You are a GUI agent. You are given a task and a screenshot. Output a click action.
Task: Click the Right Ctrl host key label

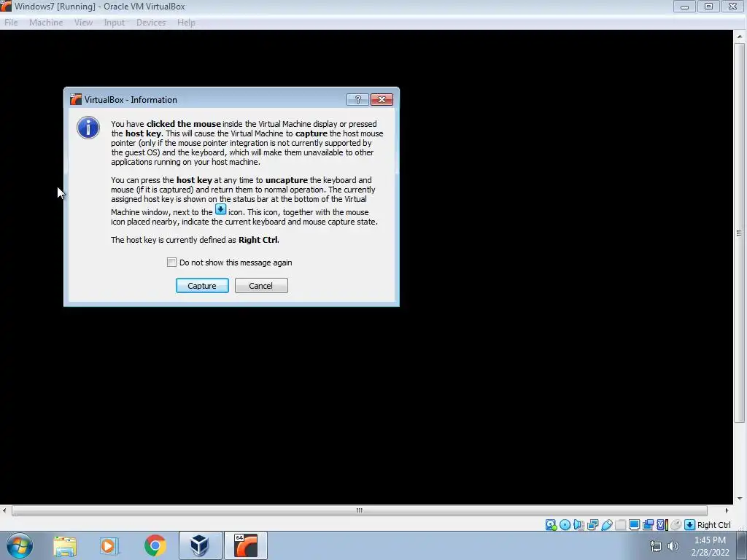[x=713, y=525]
